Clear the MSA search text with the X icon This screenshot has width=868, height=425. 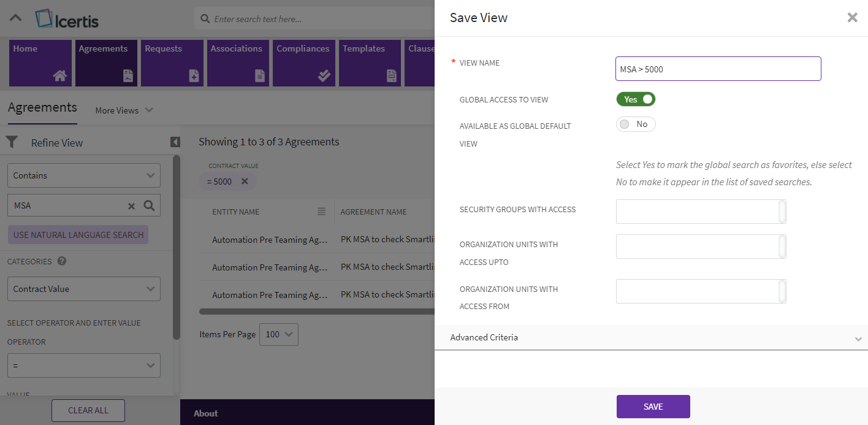pyautogui.click(x=131, y=206)
